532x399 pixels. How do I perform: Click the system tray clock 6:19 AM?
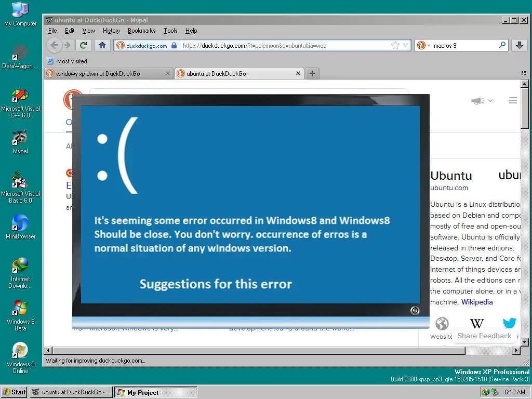[x=514, y=392]
